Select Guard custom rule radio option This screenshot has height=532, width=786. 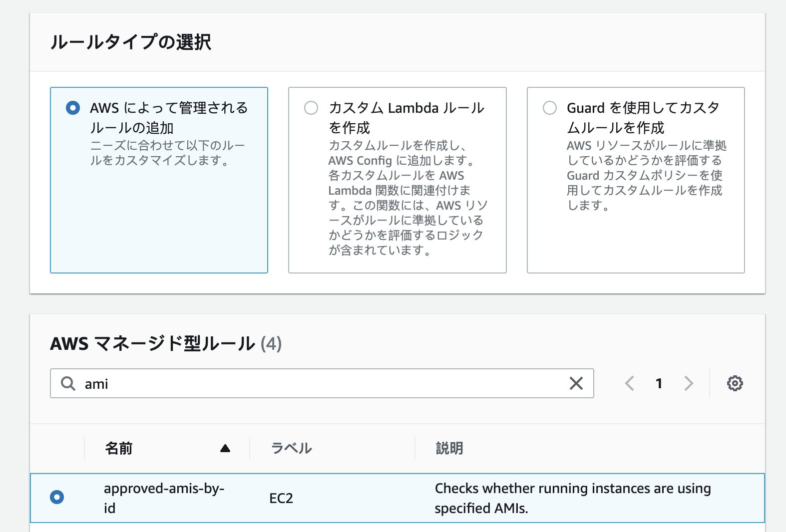coord(550,108)
